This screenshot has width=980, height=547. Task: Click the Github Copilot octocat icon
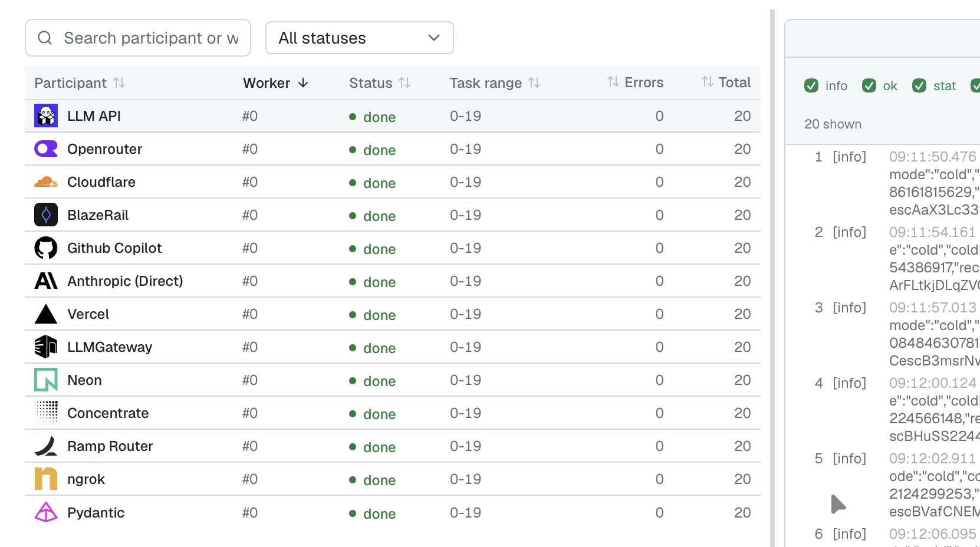(46, 248)
